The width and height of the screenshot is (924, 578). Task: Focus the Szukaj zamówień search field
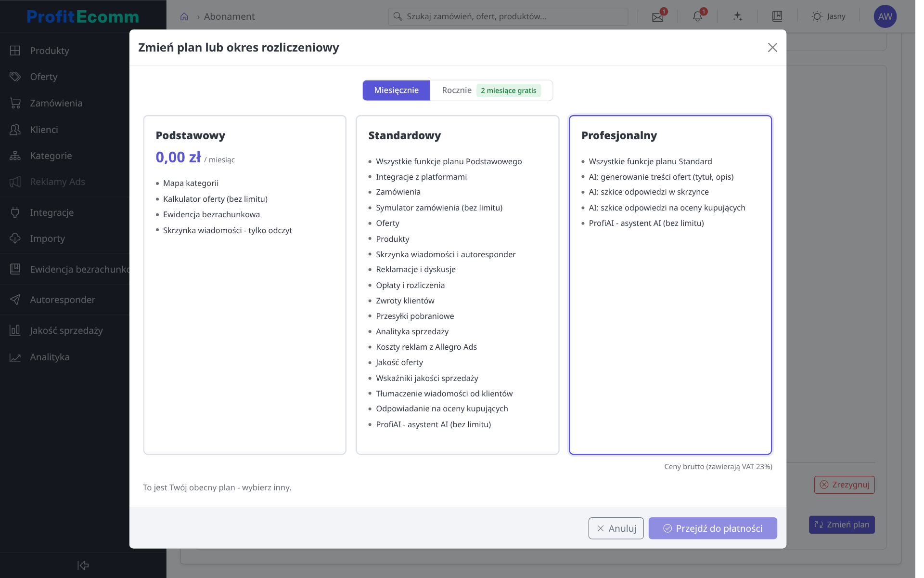508,16
